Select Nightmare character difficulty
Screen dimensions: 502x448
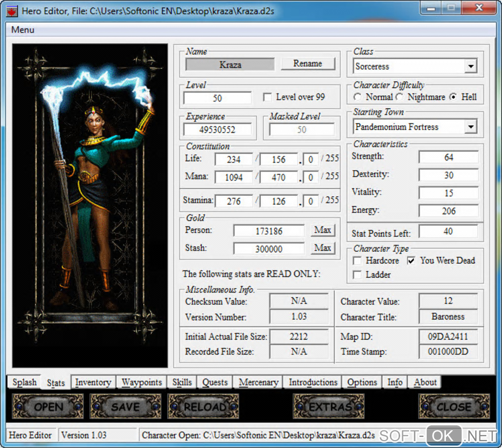400,97
